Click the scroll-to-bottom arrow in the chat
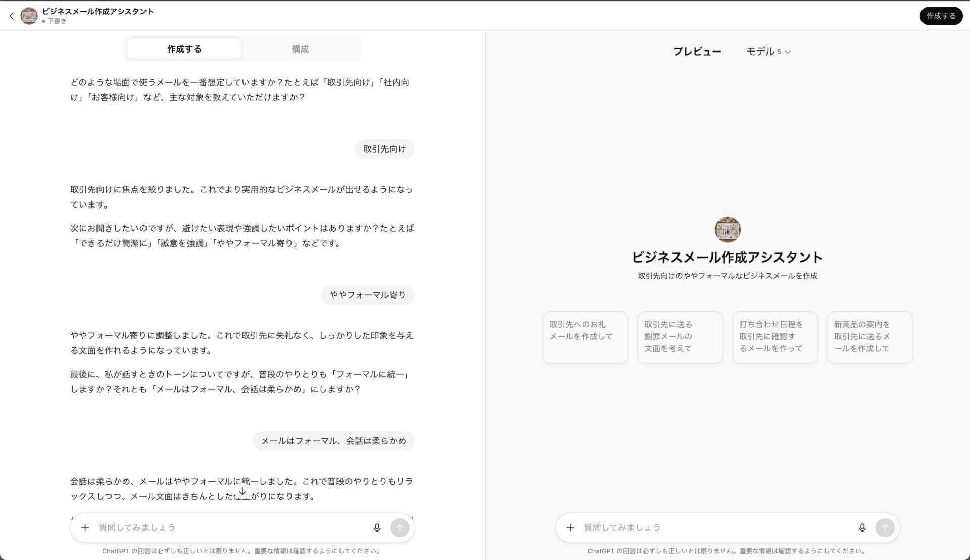The width and height of the screenshot is (970, 560). [x=243, y=491]
